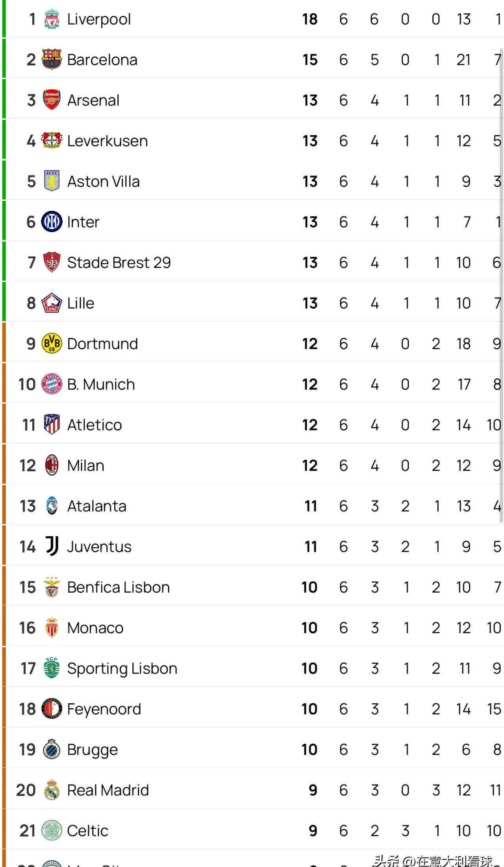Viewport: 504px width, 867px height.
Task: Click the Aston Villa crest
Action: pyautogui.click(x=52, y=181)
